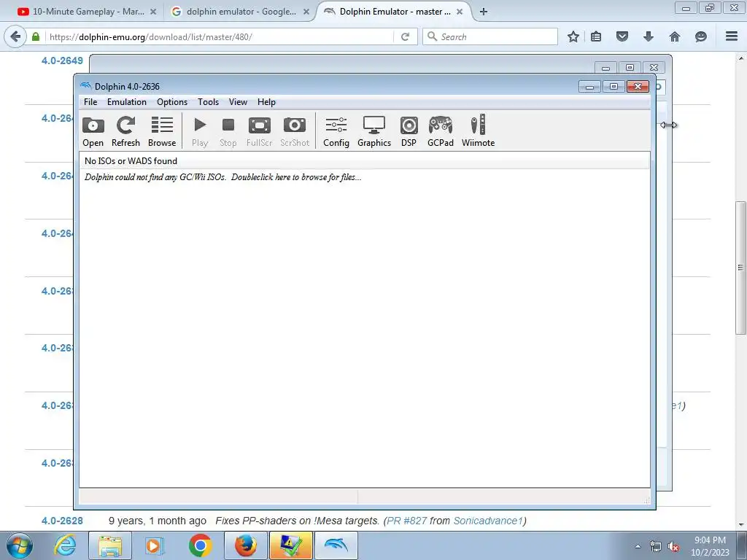Open the Options menu
This screenshot has height=560, width=747.
tap(172, 102)
